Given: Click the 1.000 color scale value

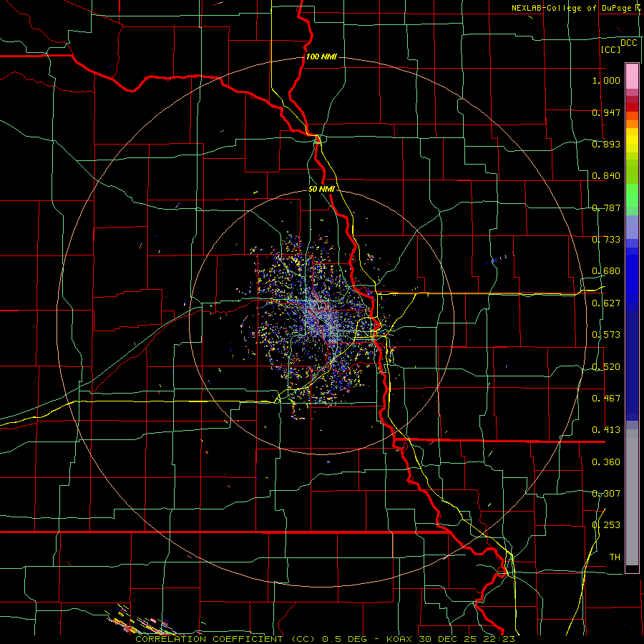Looking at the screenshot, I should point(606,80).
